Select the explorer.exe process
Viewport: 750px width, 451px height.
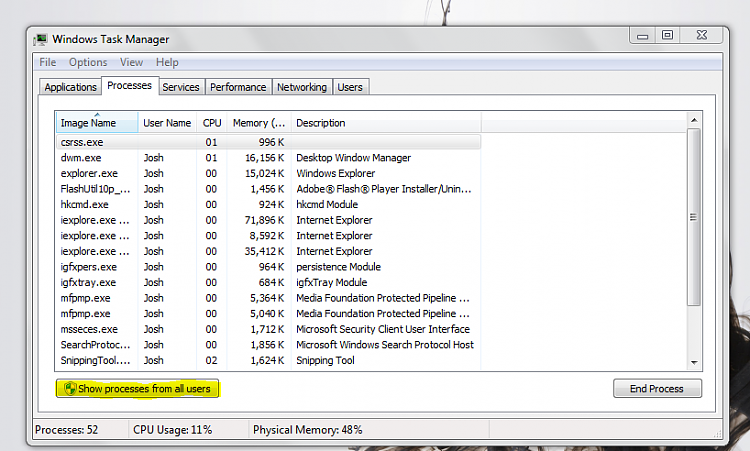click(x=268, y=173)
